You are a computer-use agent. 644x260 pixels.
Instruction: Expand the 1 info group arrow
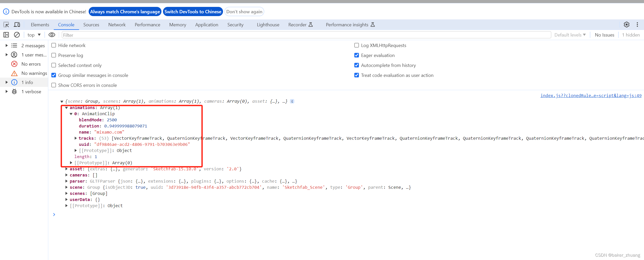point(7,82)
